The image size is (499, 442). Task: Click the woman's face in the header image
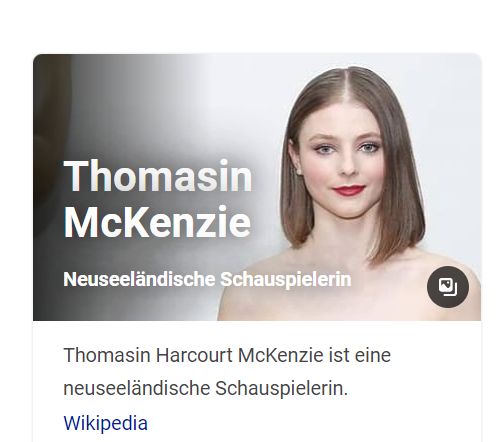click(x=347, y=160)
